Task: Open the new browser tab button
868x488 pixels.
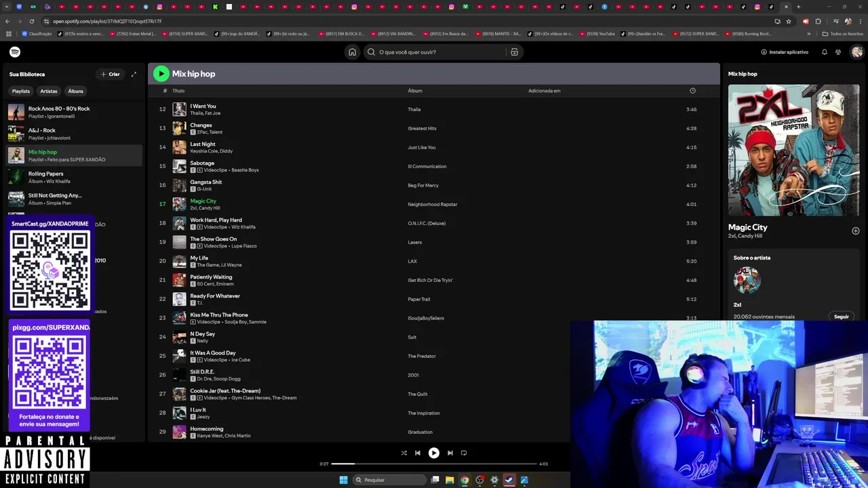Action: [x=798, y=7]
